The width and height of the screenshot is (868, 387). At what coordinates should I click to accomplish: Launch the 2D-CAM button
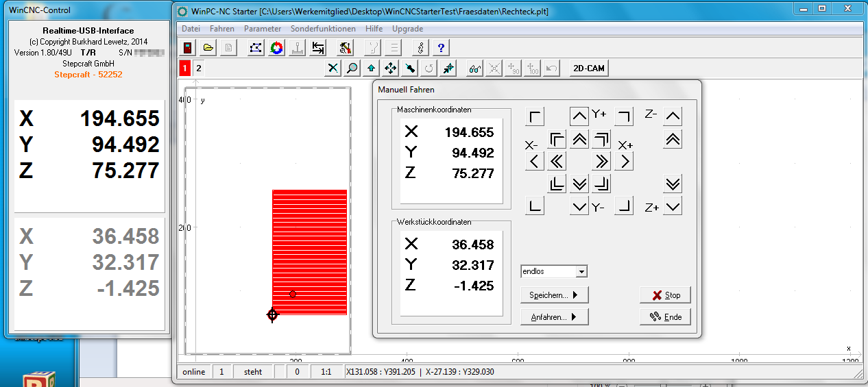tap(588, 68)
